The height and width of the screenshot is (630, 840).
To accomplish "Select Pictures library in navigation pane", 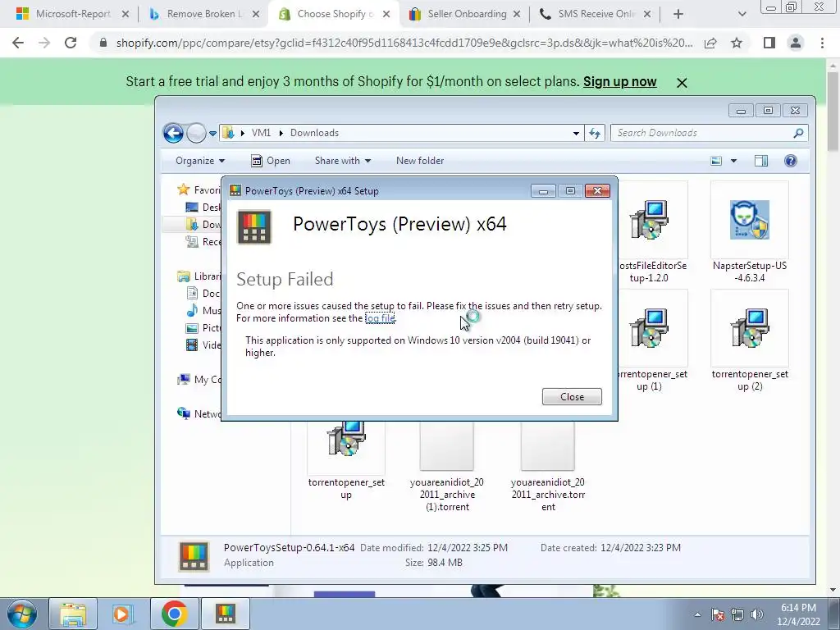I will [203, 328].
